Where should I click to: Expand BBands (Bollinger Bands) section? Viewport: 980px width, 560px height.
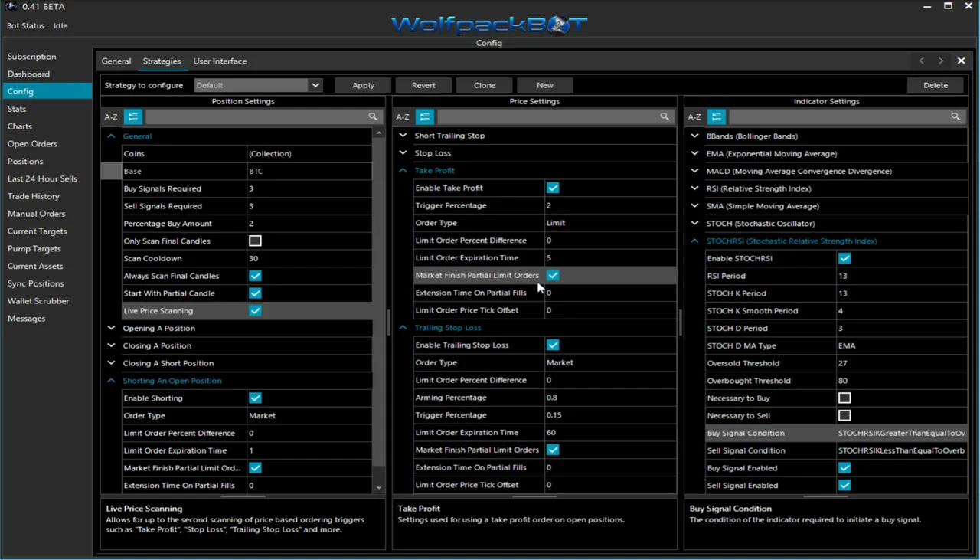[x=694, y=136]
